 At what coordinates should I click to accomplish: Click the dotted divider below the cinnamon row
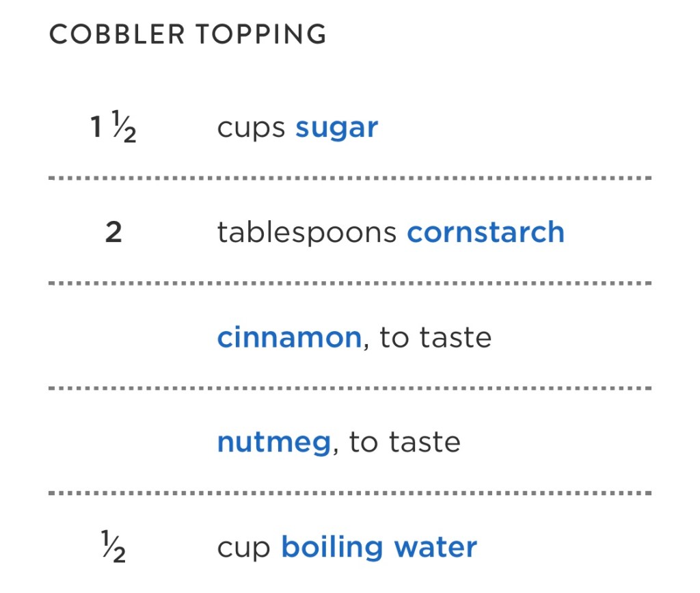350,388
